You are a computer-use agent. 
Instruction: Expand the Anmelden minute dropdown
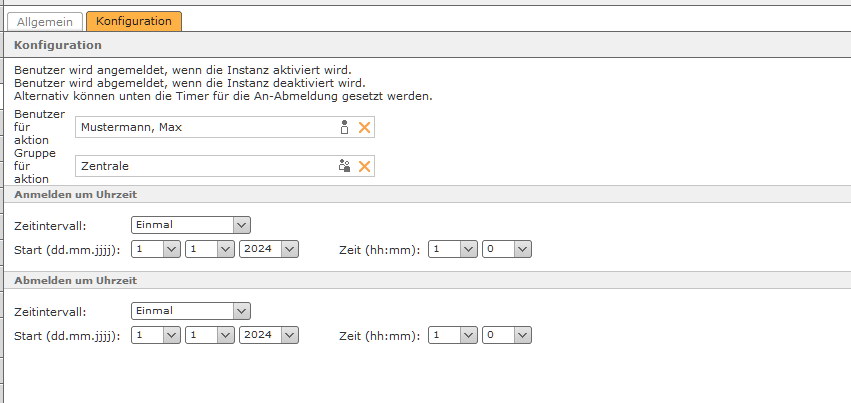click(x=506, y=249)
